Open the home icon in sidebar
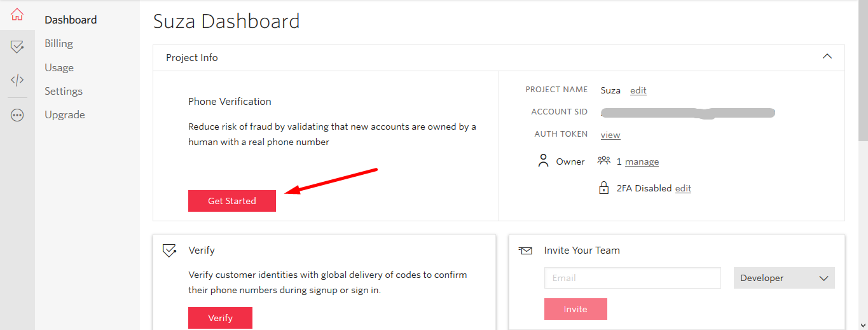This screenshot has height=330, width=868. pos(17,15)
